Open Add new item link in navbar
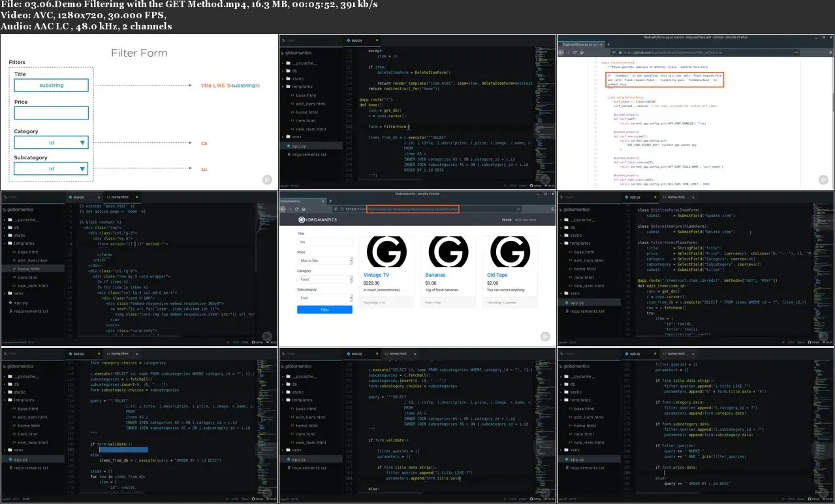835x504 pixels. (x=526, y=220)
